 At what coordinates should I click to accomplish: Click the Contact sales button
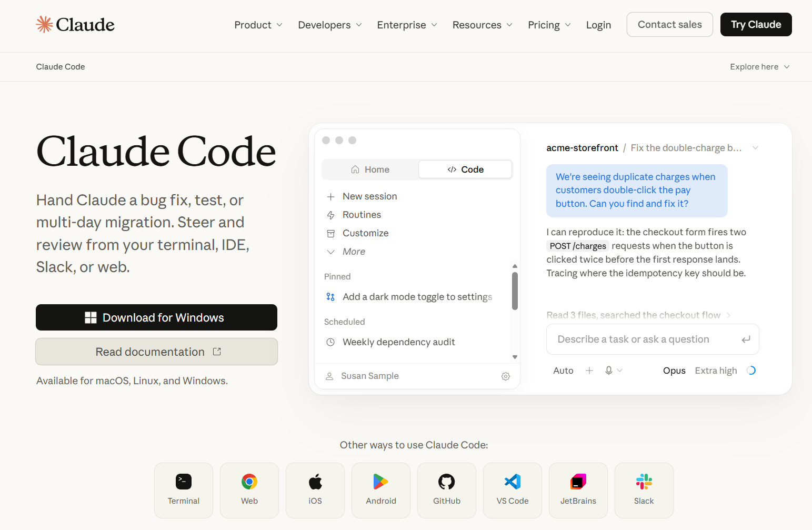point(669,25)
